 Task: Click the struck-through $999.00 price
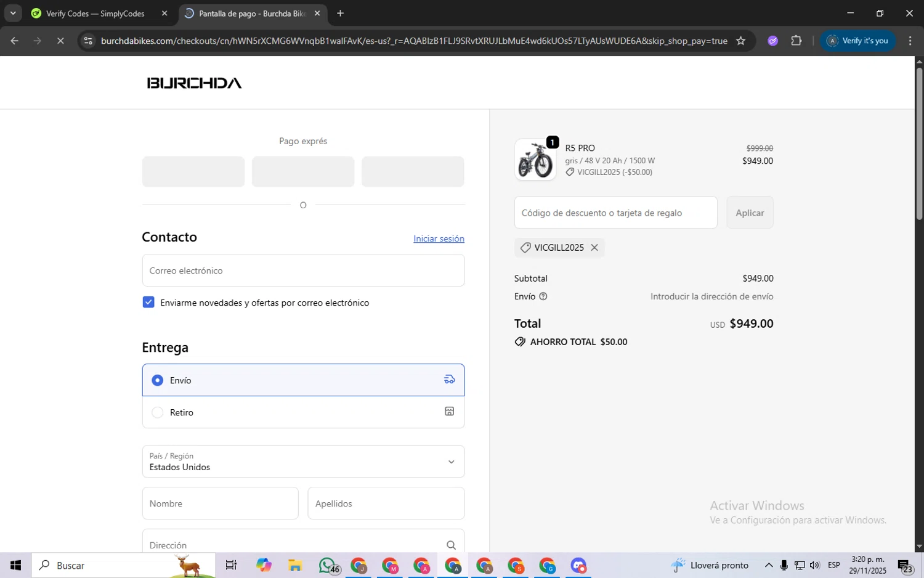[x=760, y=148]
